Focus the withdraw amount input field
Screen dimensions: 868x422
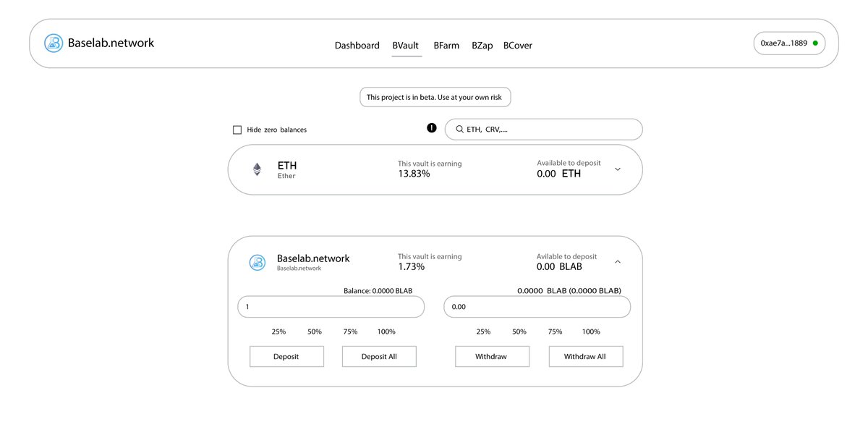[537, 307]
